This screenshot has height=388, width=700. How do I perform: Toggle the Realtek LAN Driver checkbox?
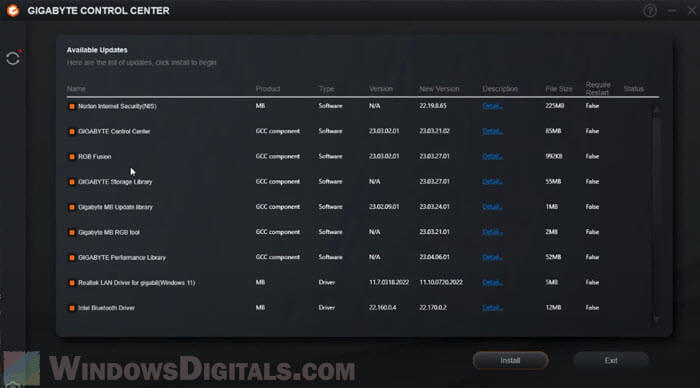coord(71,283)
